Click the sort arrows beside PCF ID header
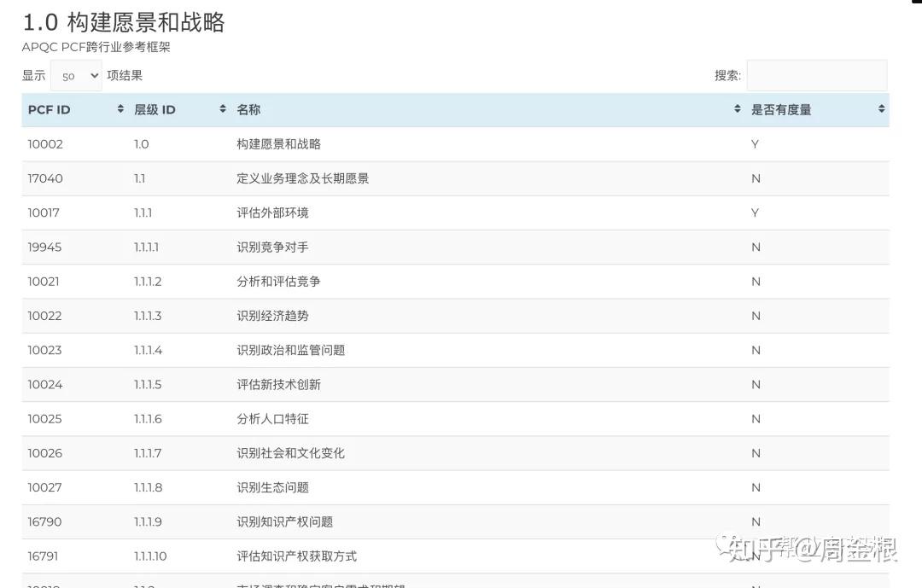Screen dimensions: 922x588 (x=120, y=109)
